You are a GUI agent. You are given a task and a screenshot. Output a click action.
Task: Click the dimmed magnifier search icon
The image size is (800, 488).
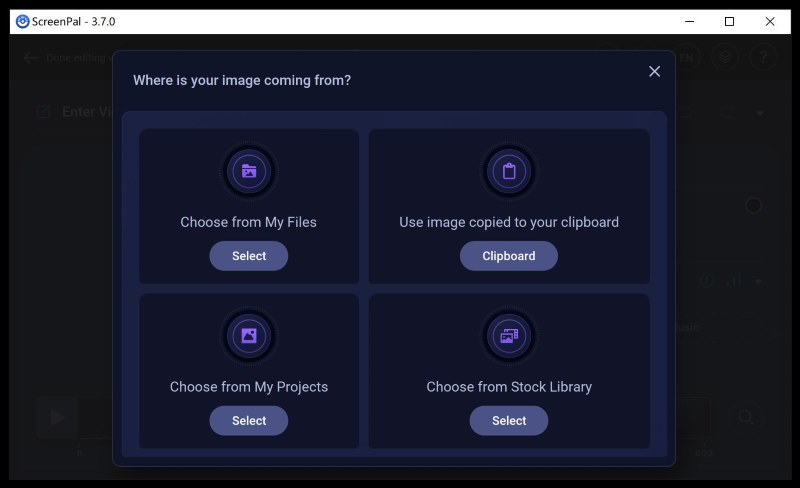[x=746, y=417]
